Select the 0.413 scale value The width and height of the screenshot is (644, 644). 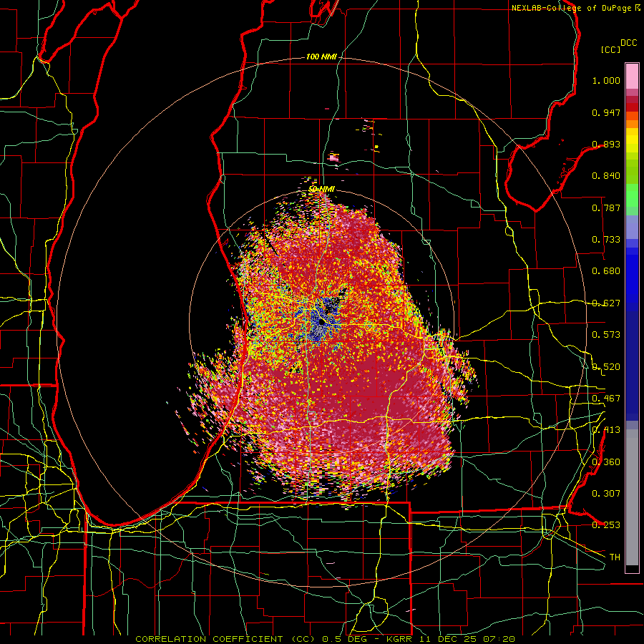point(606,430)
